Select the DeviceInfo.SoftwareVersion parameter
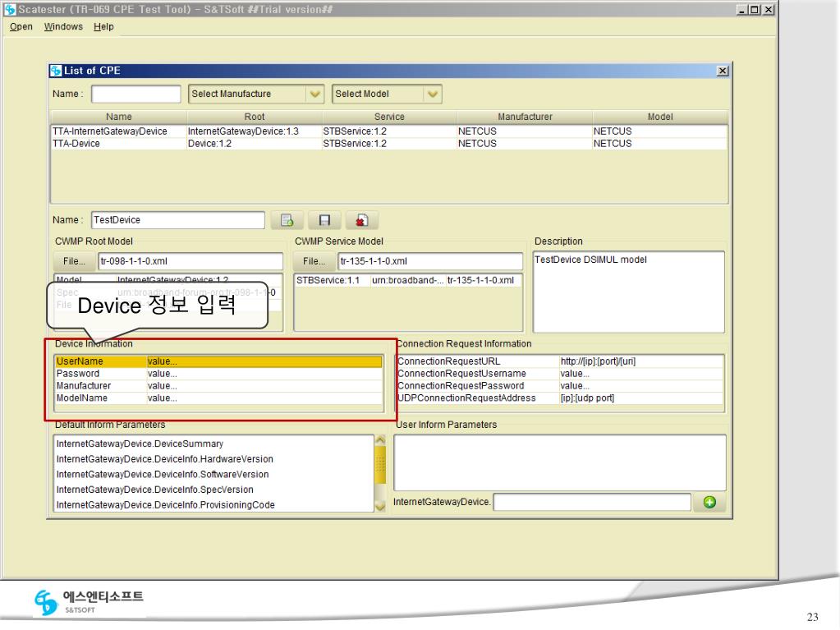This screenshot has height=630, width=840. point(213,475)
